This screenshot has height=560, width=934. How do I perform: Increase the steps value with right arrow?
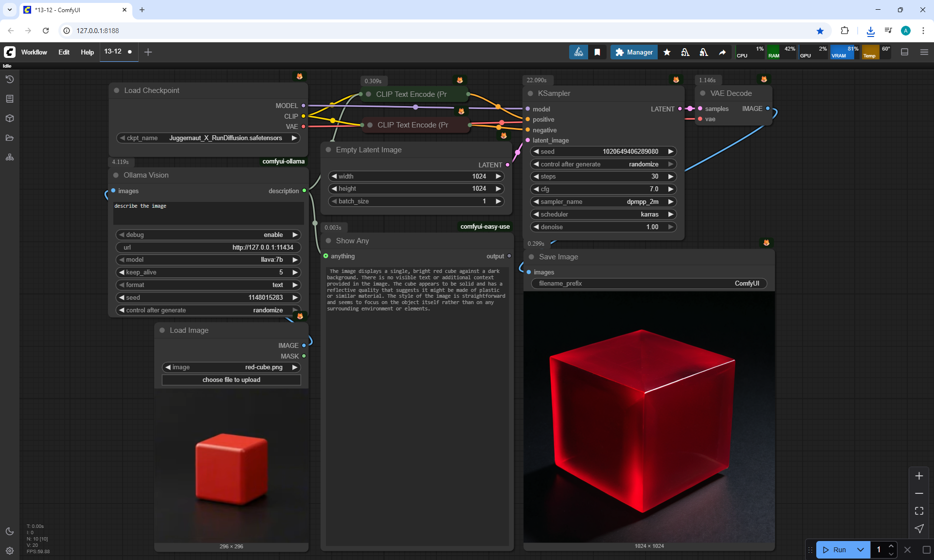[x=670, y=177]
